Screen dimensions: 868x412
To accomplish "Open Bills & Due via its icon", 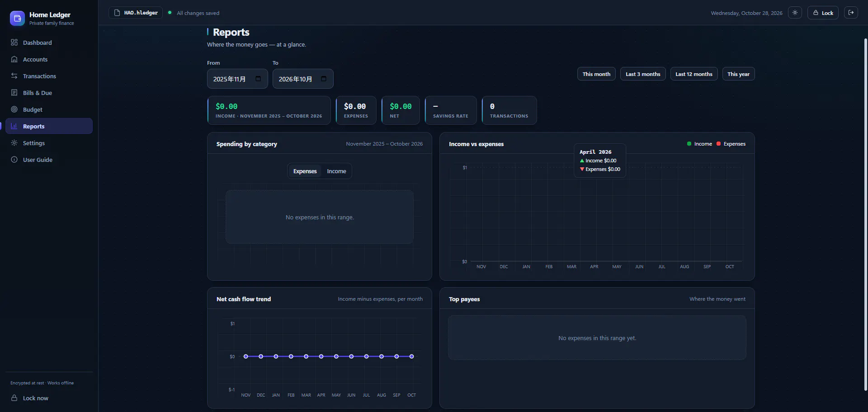I will (x=14, y=93).
